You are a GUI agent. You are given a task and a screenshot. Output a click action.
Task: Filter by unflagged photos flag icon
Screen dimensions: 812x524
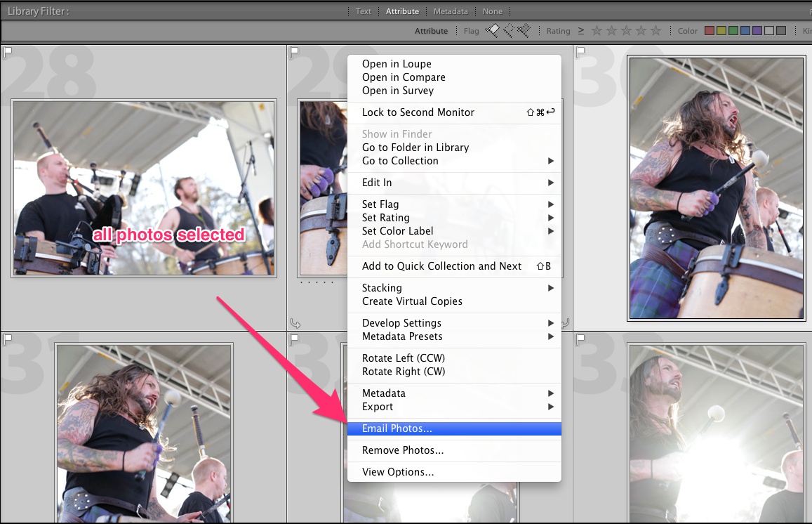click(509, 31)
